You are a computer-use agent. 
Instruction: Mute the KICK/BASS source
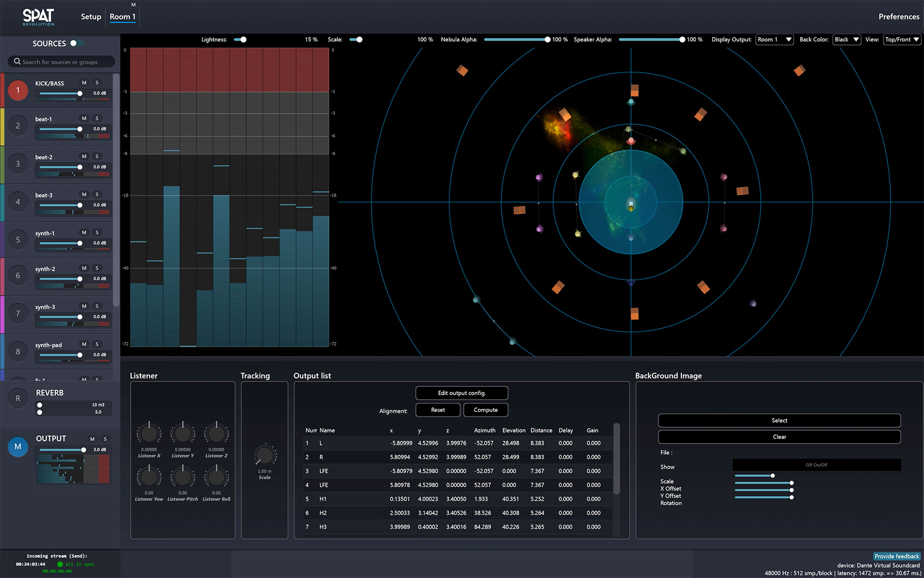pyautogui.click(x=84, y=83)
